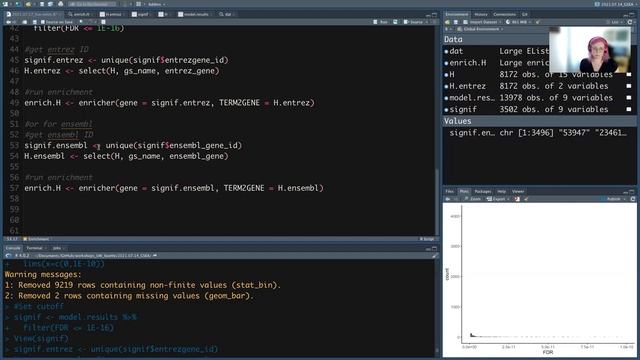Click the code on line 49

point(169,103)
